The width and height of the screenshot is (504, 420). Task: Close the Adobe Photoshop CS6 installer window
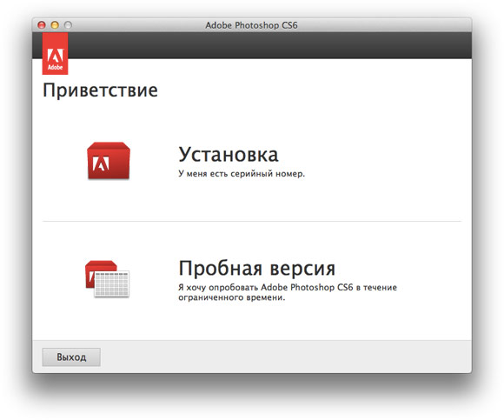[x=42, y=25]
